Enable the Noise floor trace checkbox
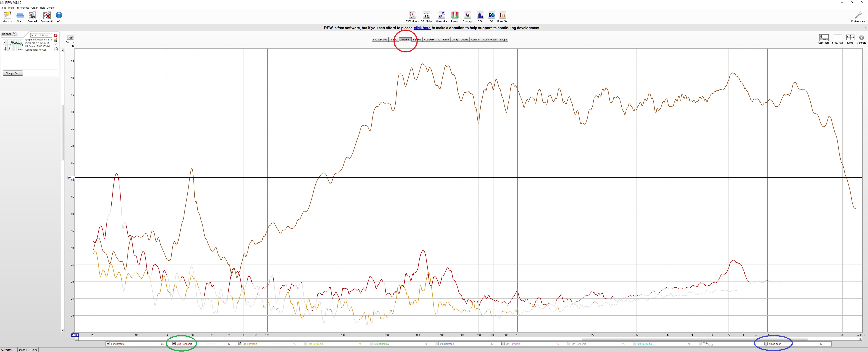Screen dimensions: 868x352 (x=766, y=344)
